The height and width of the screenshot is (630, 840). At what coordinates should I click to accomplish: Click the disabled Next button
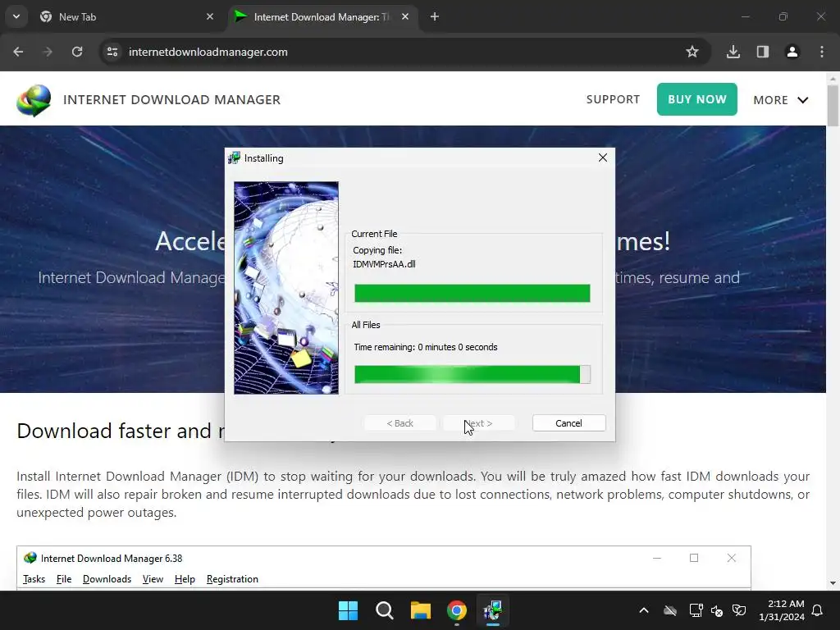pos(479,423)
